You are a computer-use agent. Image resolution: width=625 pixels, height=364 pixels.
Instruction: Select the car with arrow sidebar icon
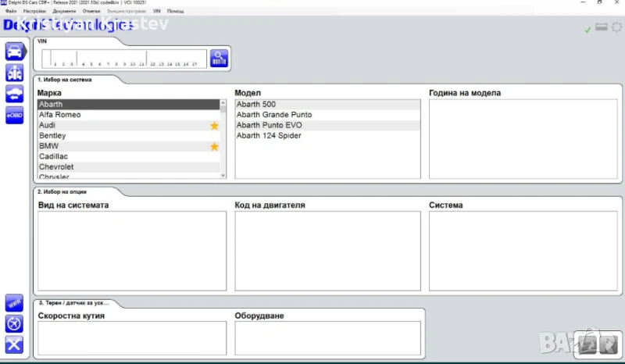(15, 95)
